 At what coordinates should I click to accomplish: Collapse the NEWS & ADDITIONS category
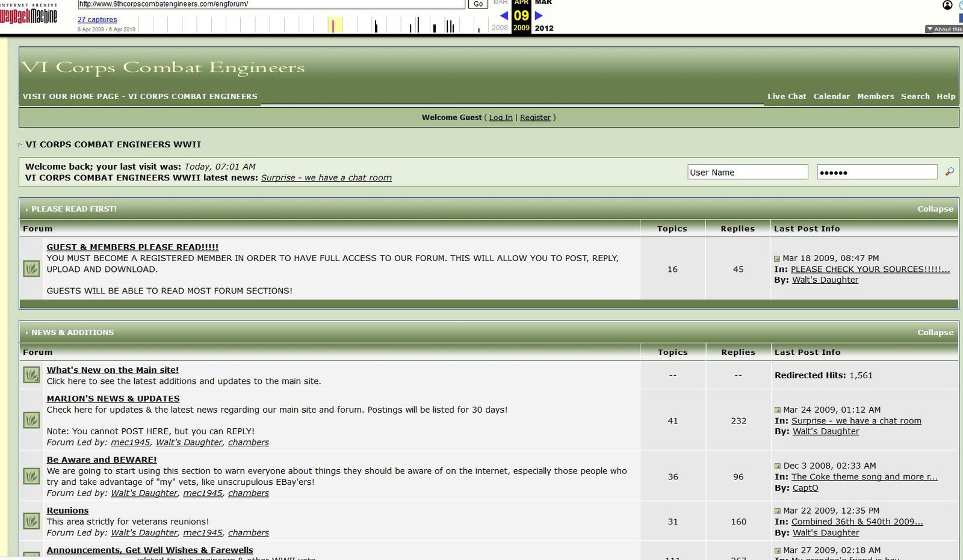tap(935, 333)
